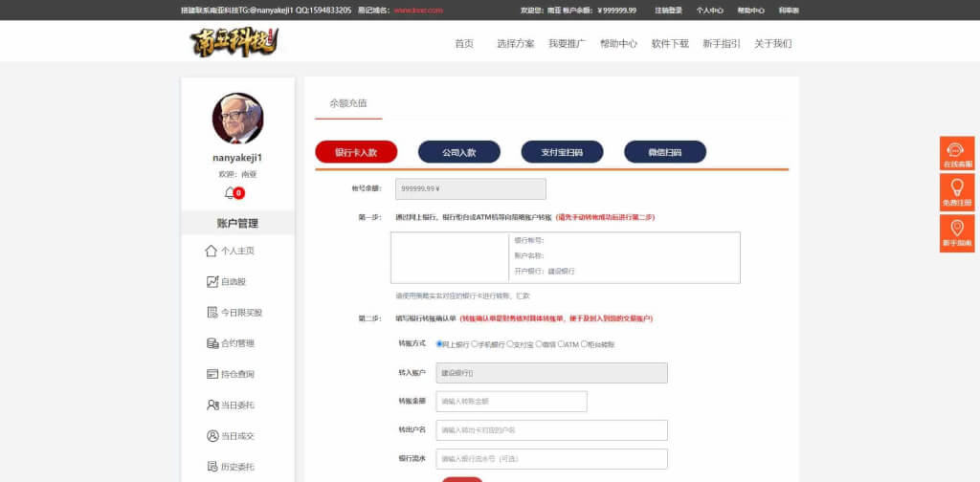Click the 个人主页 home icon in sidebar
The height and width of the screenshot is (482, 980).
pyautogui.click(x=212, y=251)
